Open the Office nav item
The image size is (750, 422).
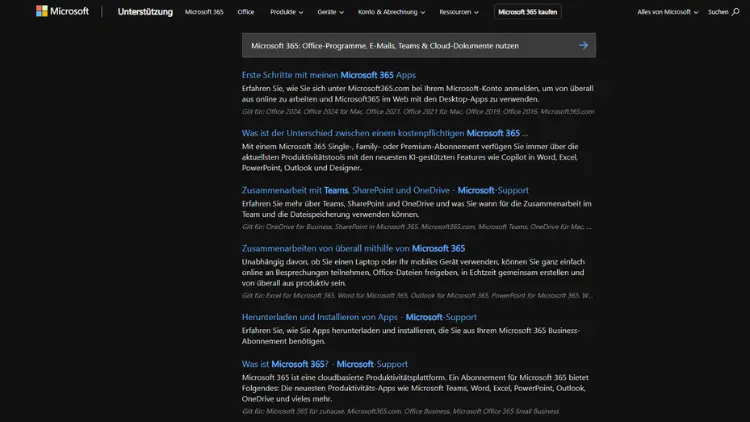246,12
